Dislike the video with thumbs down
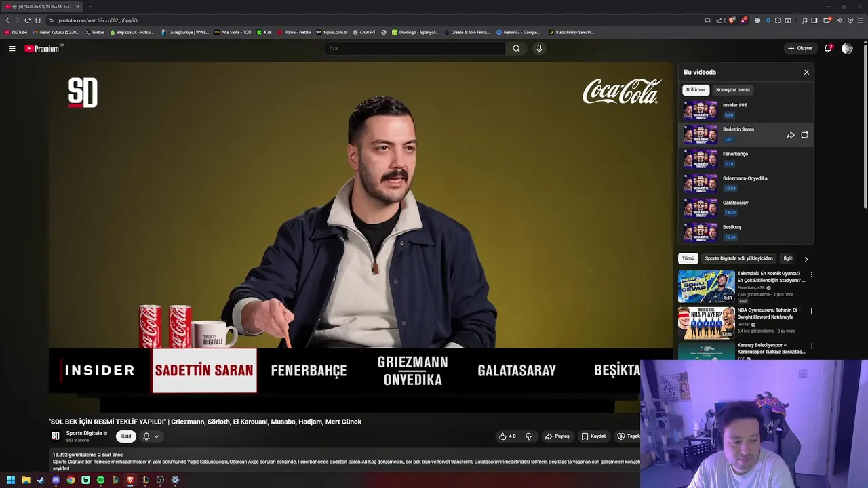This screenshot has width=868, height=488. coord(529,436)
